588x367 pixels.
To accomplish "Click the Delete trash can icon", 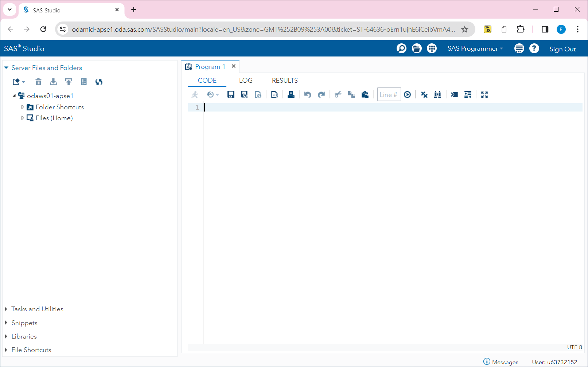I will pyautogui.click(x=38, y=82).
